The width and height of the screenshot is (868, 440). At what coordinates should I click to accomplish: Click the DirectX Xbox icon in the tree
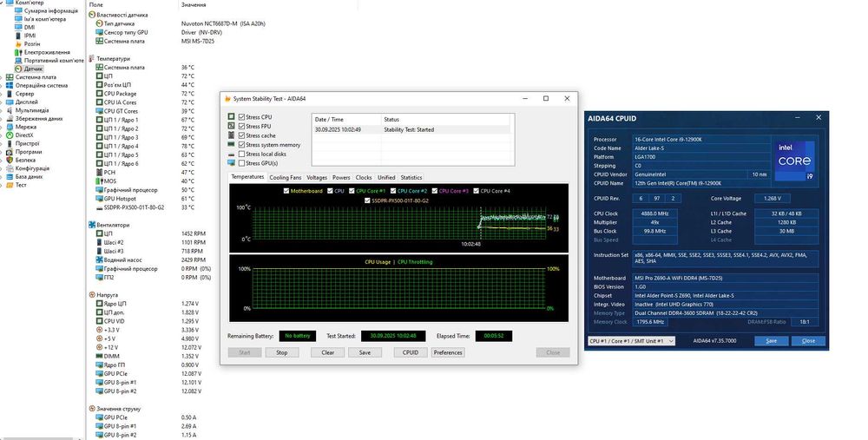pos(10,135)
